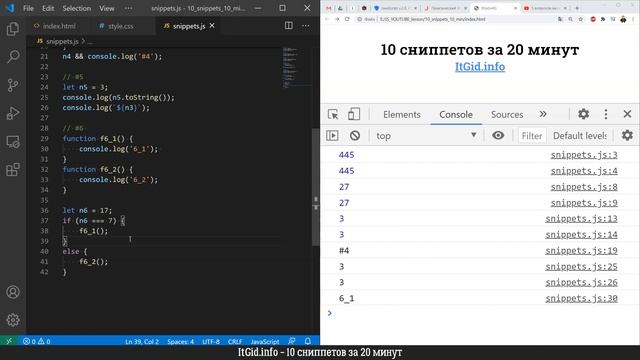
Task: Open source link snippets.js:26
Action: (x=581, y=282)
